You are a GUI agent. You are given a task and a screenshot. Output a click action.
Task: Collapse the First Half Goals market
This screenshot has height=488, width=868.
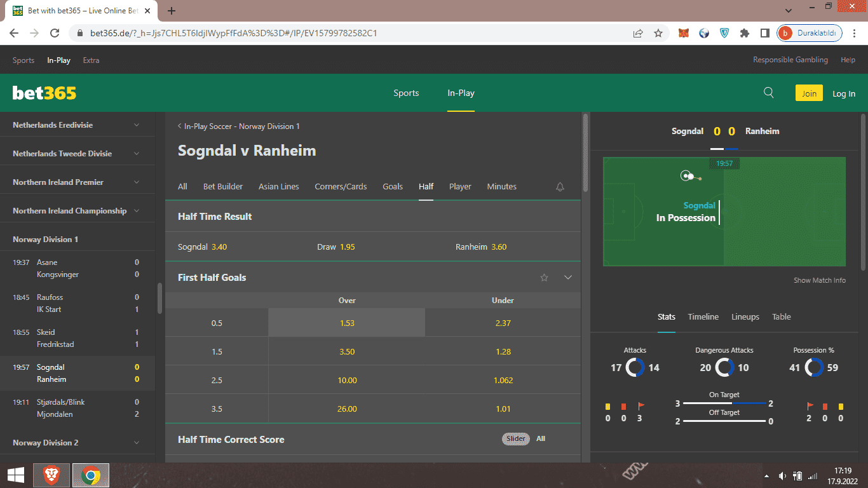(568, 278)
